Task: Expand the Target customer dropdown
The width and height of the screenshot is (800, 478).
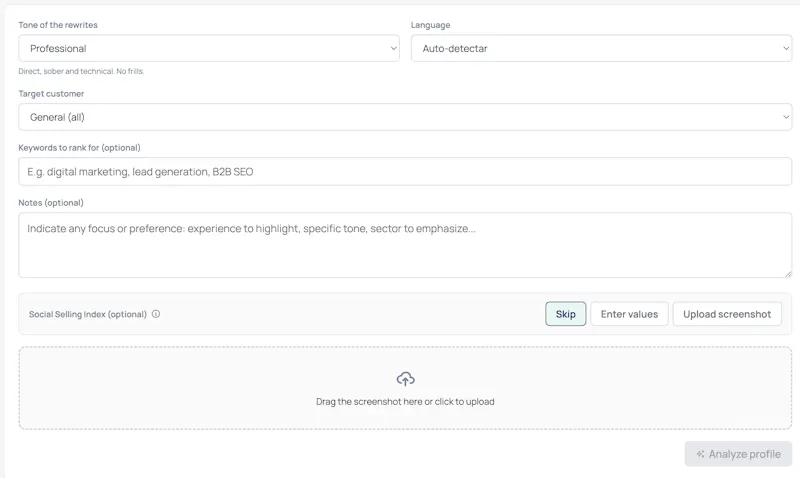Action: [405, 117]
